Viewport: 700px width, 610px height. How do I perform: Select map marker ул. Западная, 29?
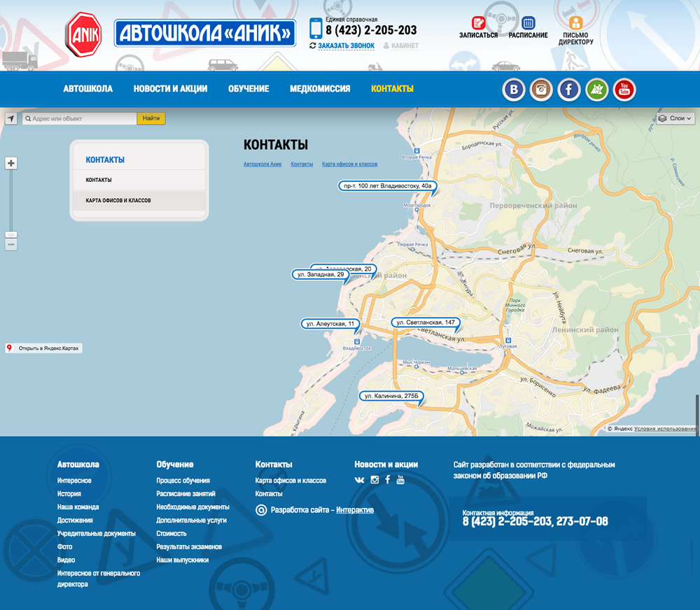321,274
